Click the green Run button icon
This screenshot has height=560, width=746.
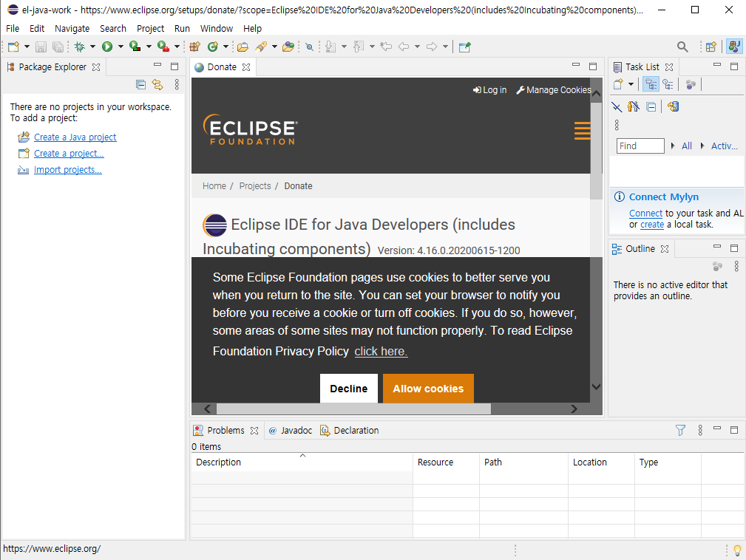pos(107,47)
